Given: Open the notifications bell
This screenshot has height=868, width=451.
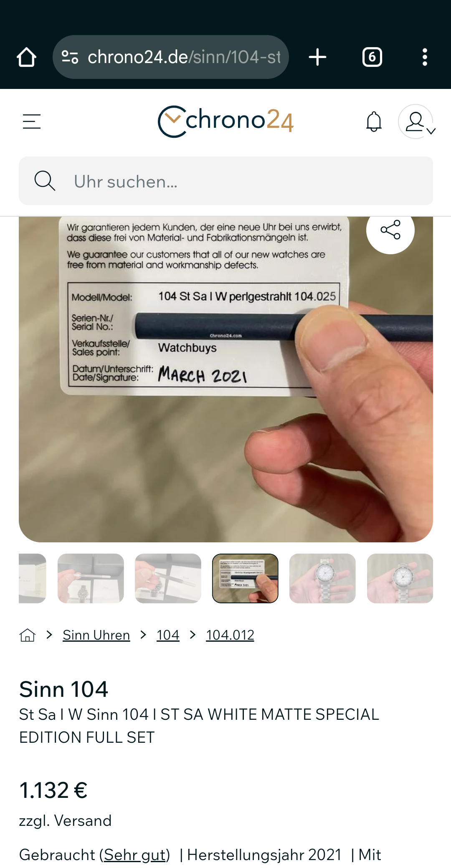Looking at the screenshot, I should (x=374, y=121).
